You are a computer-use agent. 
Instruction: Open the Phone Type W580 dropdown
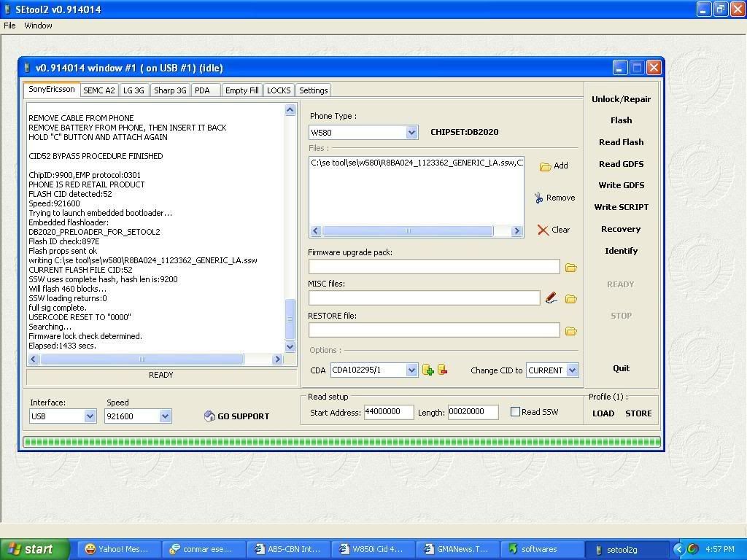click(411, 133)
